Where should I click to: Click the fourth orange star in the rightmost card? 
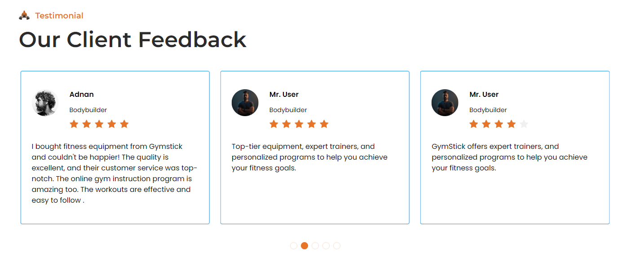[511, 124]
